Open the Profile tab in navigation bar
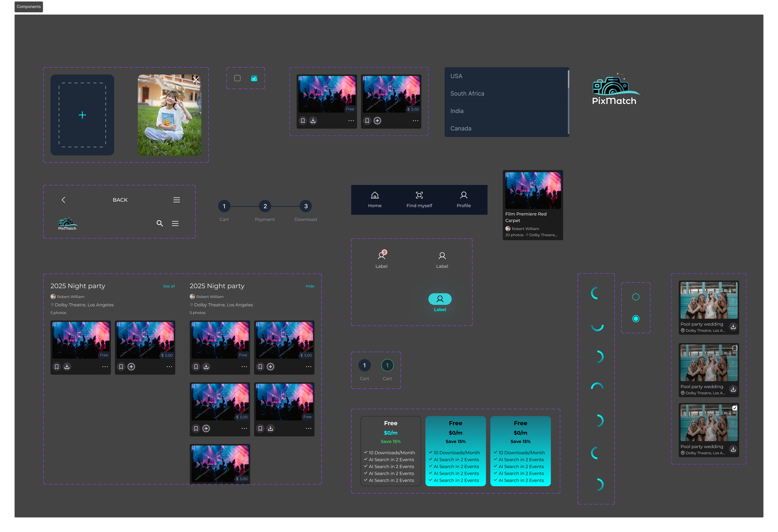 (x=464, y=200)
